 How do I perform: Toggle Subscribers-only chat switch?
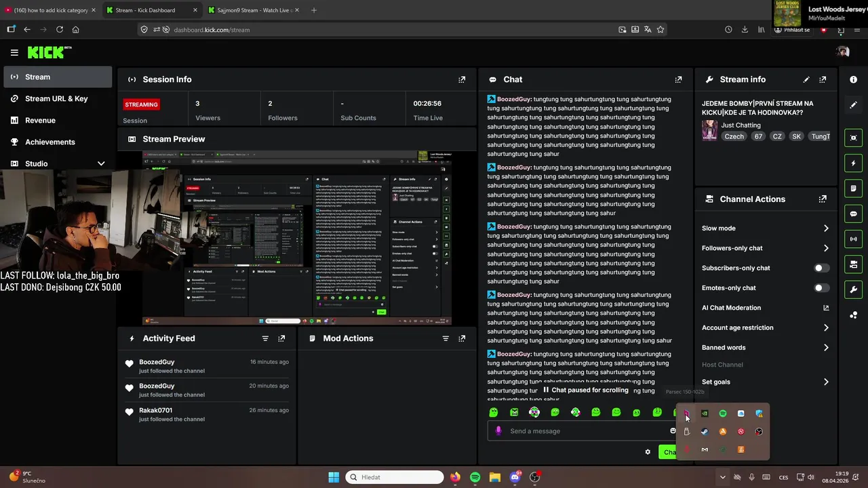(821, 268)
